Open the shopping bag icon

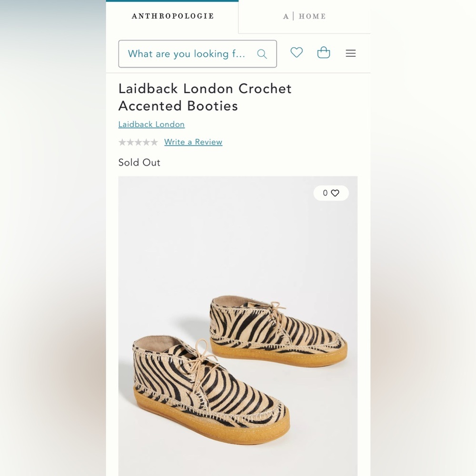coord(324,53)
